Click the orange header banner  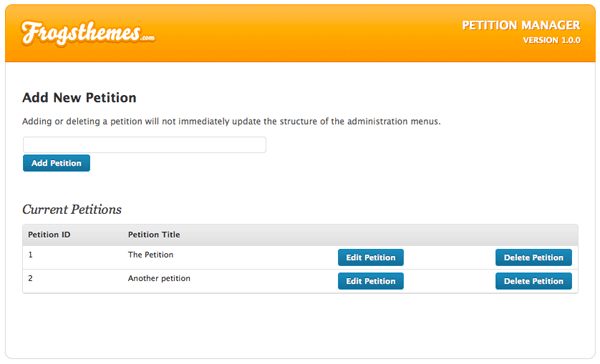[300, 33]
